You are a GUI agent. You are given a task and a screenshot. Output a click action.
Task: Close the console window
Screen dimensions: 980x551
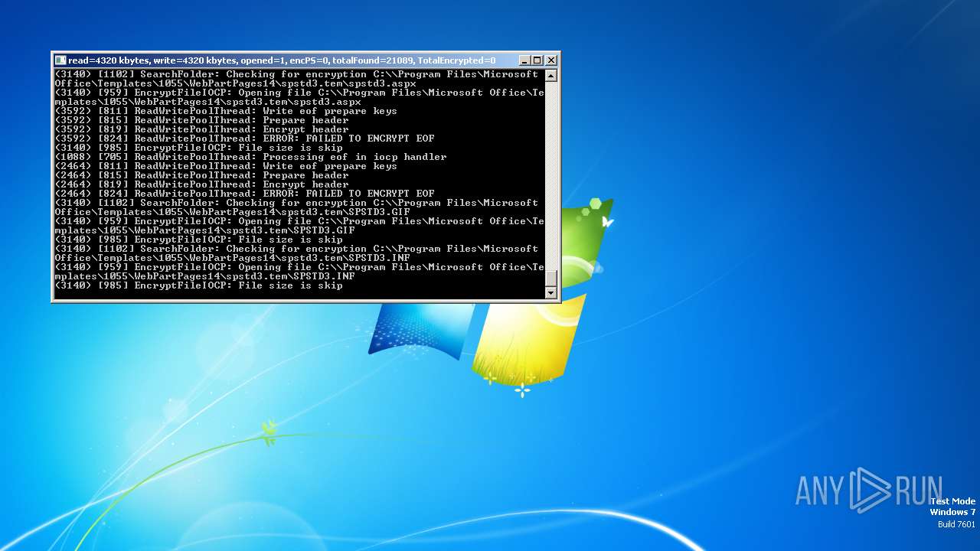[551, 60]
